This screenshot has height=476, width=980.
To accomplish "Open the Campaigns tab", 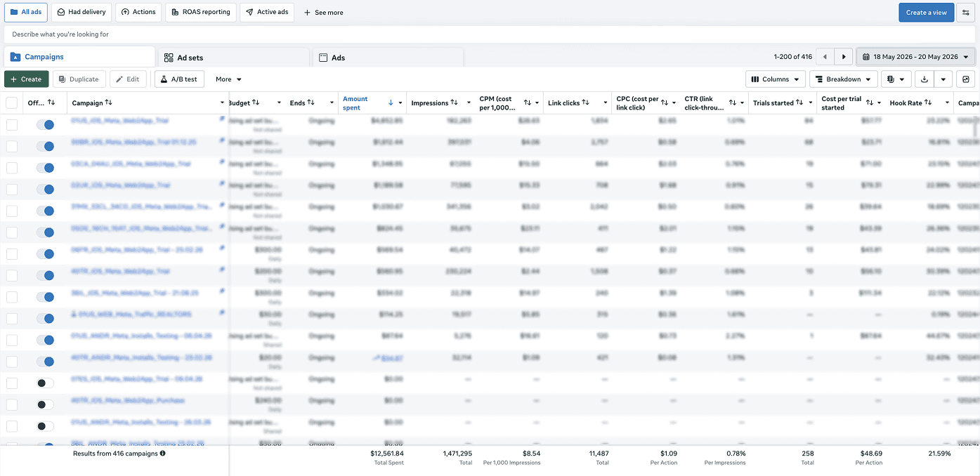I will pos(79,57).
